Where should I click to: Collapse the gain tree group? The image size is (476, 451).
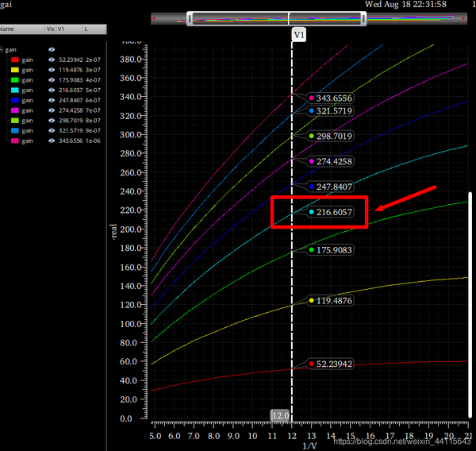[x=2, y=49]
